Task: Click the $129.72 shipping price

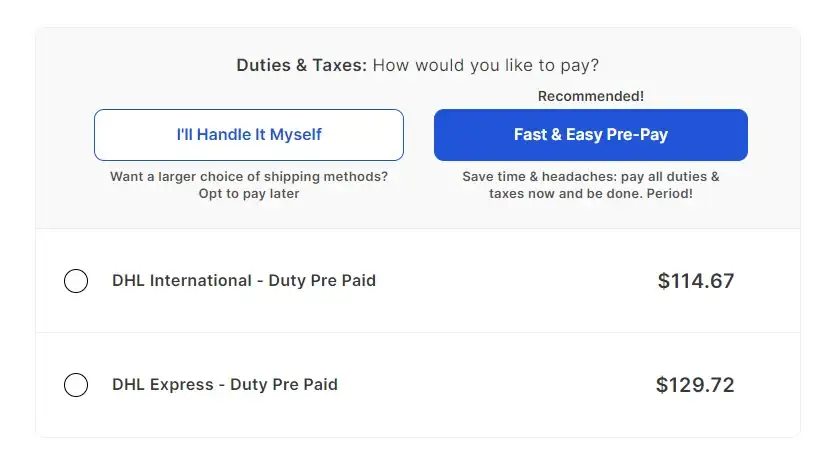Action: (x=695, y=385)
